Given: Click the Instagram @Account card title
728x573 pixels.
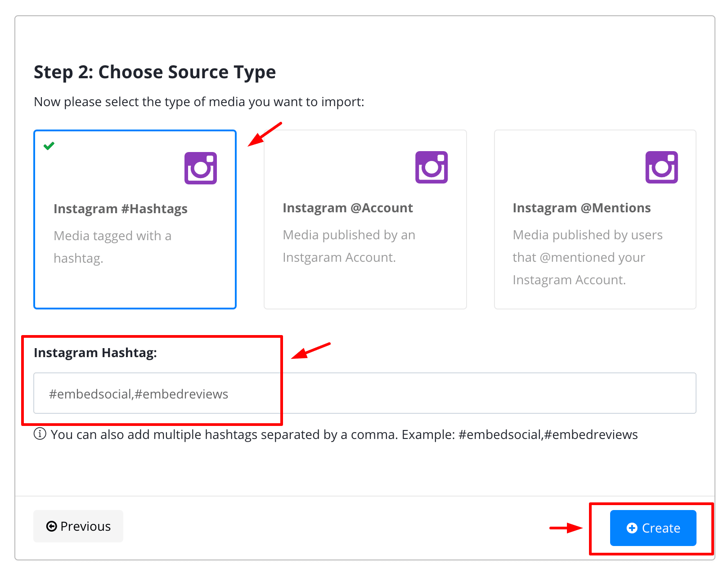Looking at the screenshot, I should 348,208.
